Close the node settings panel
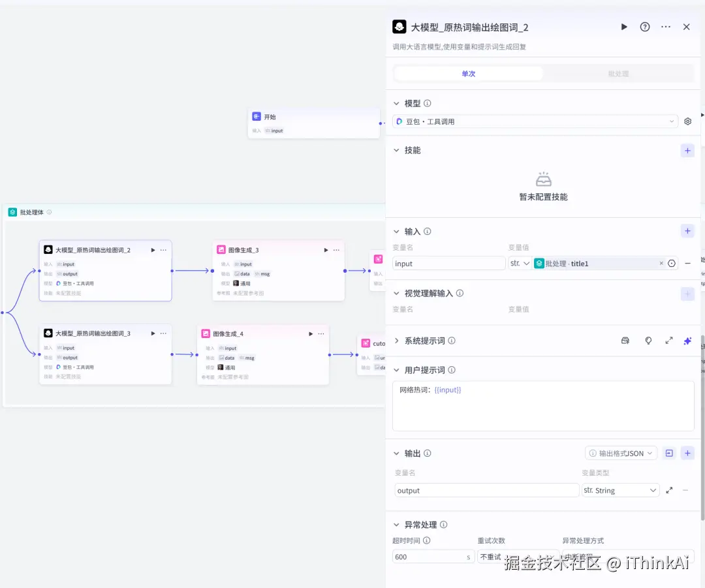 [687, 27]
